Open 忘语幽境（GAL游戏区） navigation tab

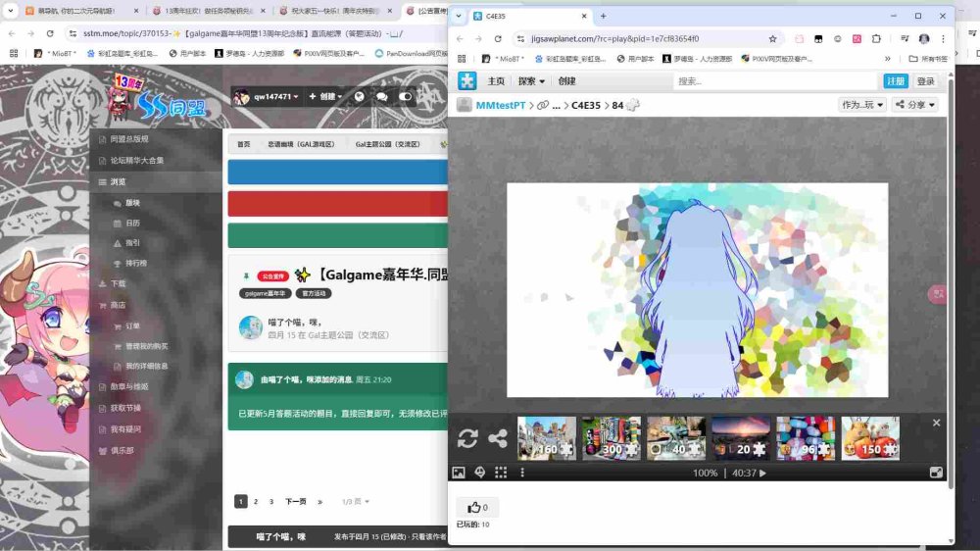click(x=301, y=144)
